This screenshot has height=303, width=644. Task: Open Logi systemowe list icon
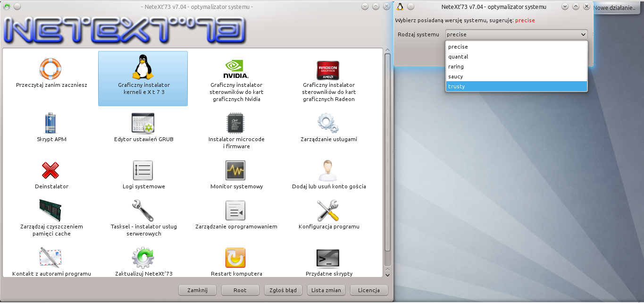coord(143,170)
